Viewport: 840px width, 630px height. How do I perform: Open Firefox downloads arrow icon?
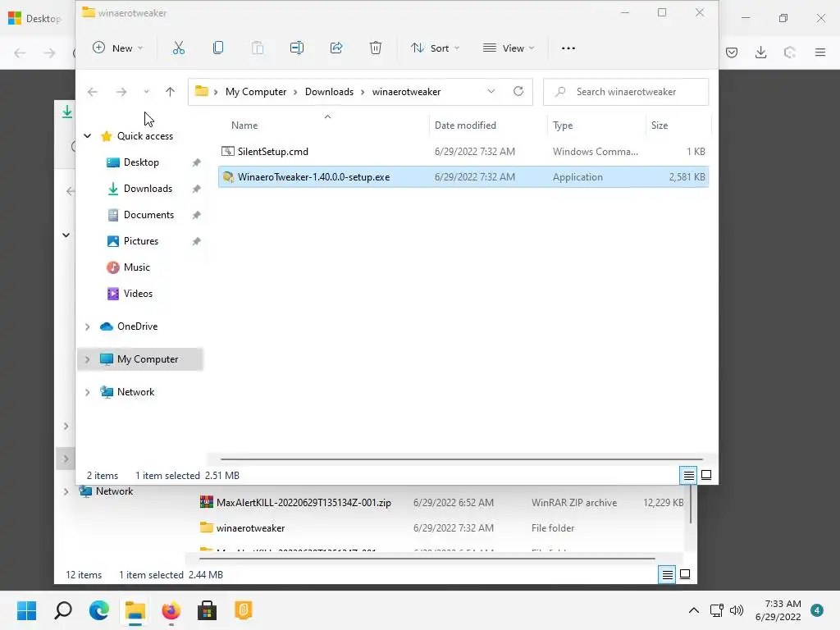(x=760, y=52)
